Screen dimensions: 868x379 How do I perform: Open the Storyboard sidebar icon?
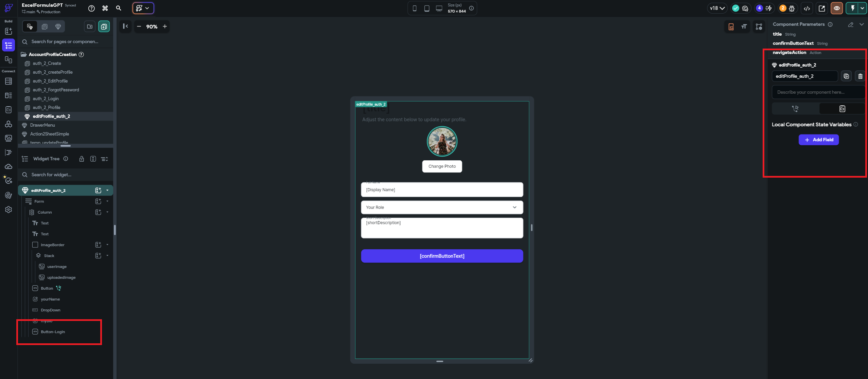(8, 60)
